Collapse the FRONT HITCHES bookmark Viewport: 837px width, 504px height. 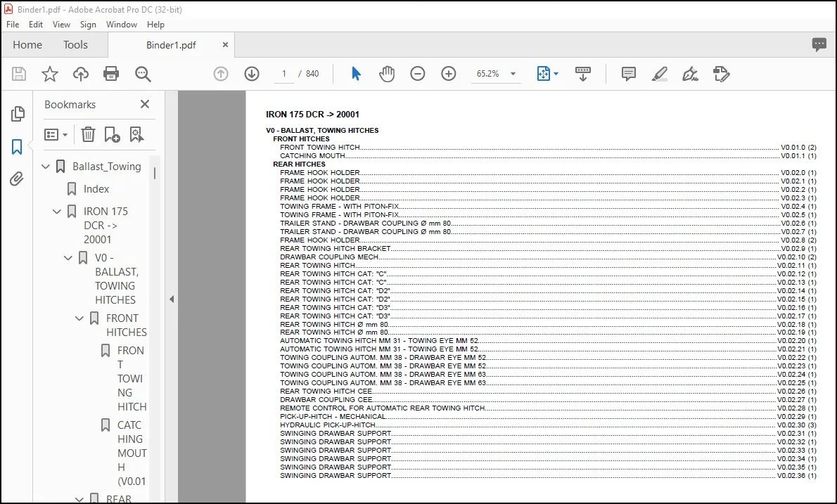(x=79, y=318)
